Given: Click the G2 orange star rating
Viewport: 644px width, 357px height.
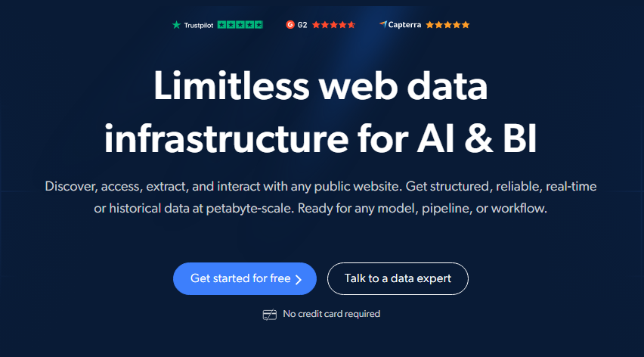Looking at the screenshot, I should 333,25.
